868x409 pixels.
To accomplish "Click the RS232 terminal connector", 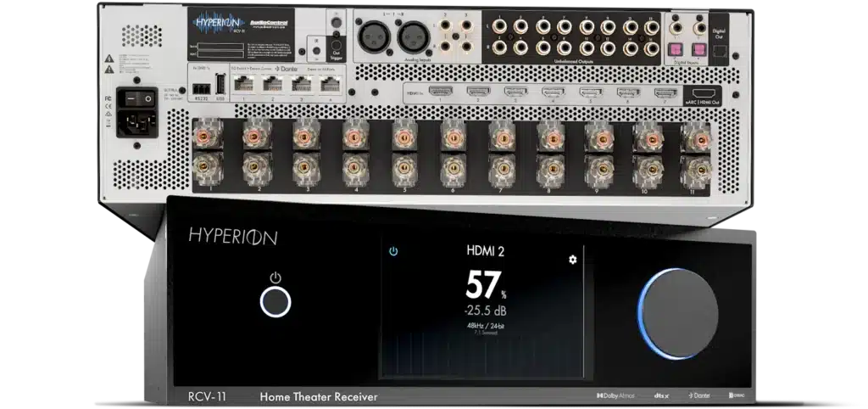I will click(200, 88).
